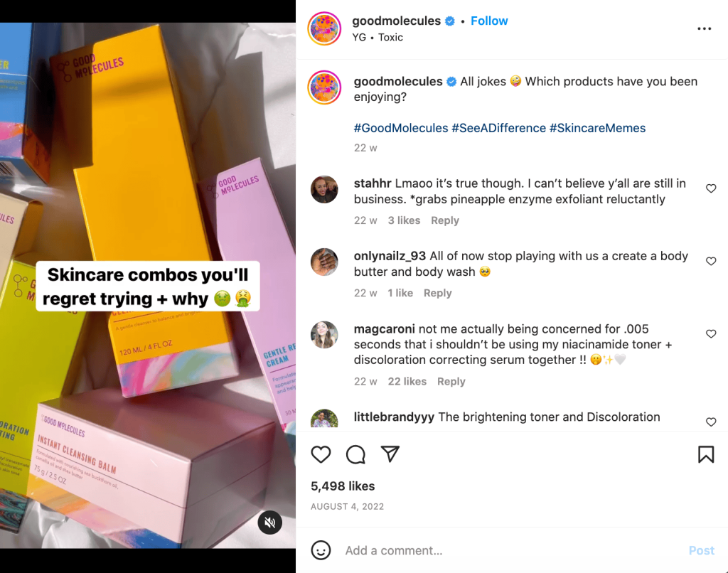The width and height of the screenshot is (728, 573).
Task: Share the post via paper plane icon
Action: pos(390,454)
